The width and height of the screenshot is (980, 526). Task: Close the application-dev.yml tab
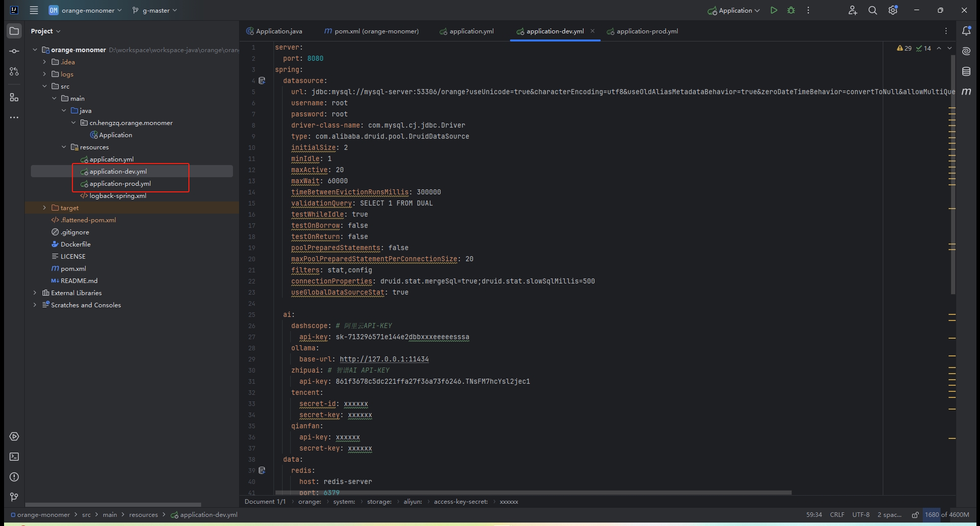click(x=593, y=31)
